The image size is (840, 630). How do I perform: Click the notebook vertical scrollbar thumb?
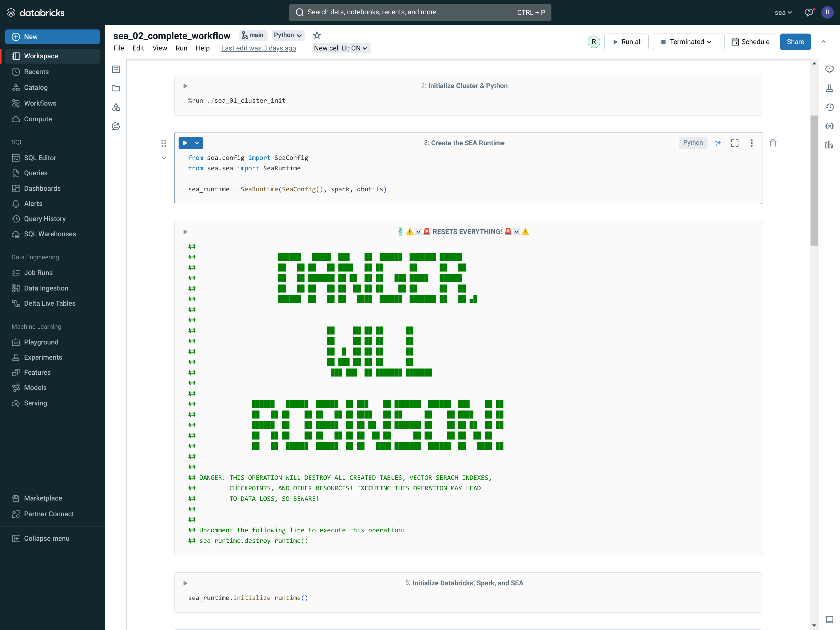click(x=814, y=180)
